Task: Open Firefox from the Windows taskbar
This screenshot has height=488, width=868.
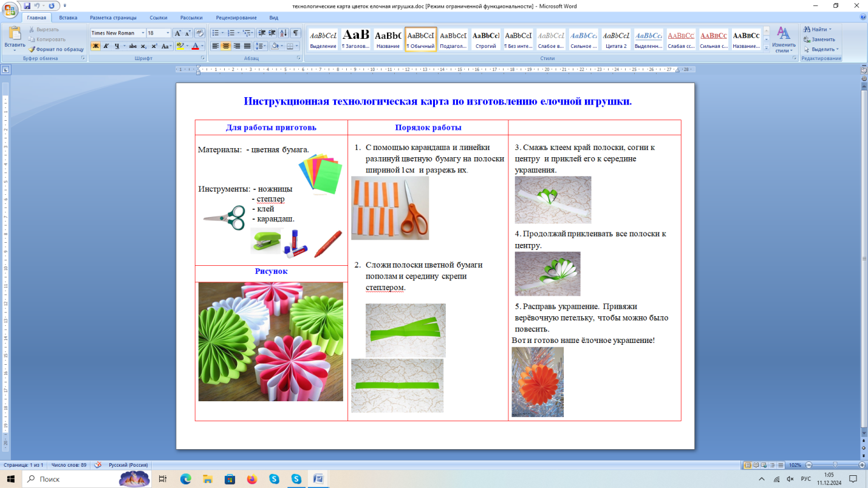Action: tap(252, 479)
